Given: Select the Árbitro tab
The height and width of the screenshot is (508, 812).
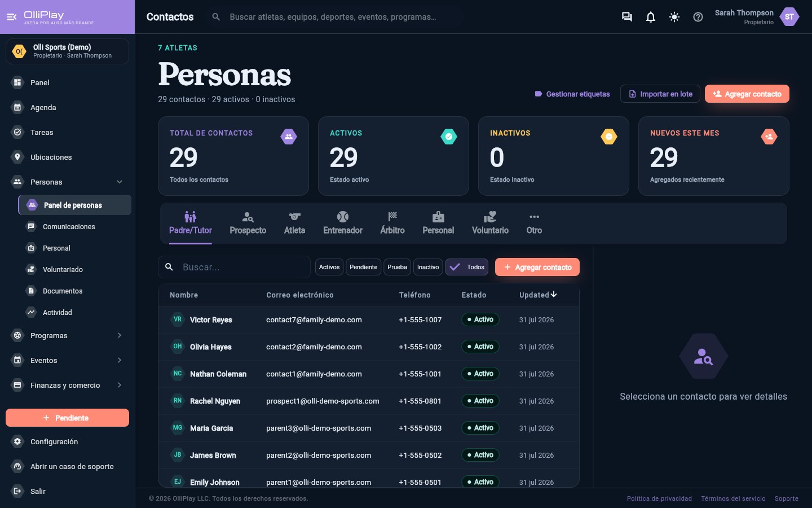Looking at the screenshot, I should (x=392, y=224).
